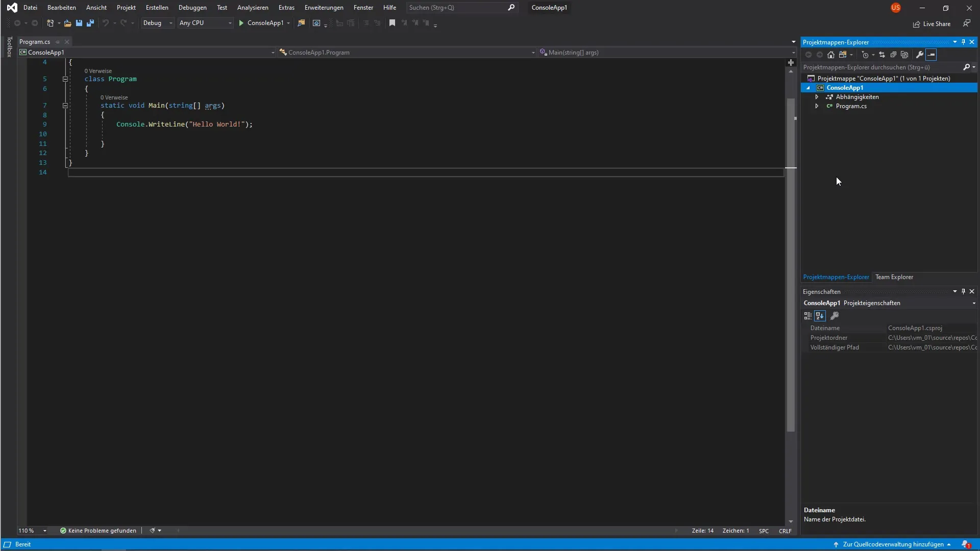This screenshot has height=551, width=980.
Task: Open the user account US avatar
Action: [x=896, y=8]
